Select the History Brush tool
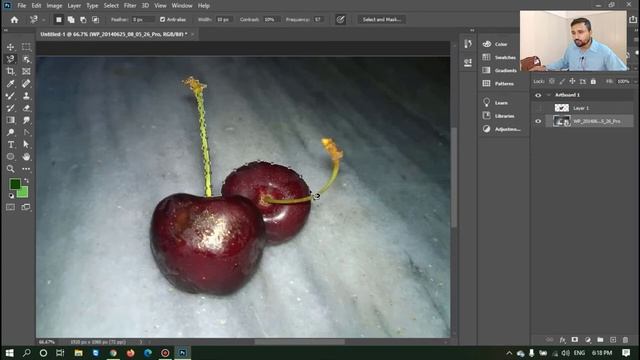The height and width of the screenshot is (360, 640). coord(11,108)
